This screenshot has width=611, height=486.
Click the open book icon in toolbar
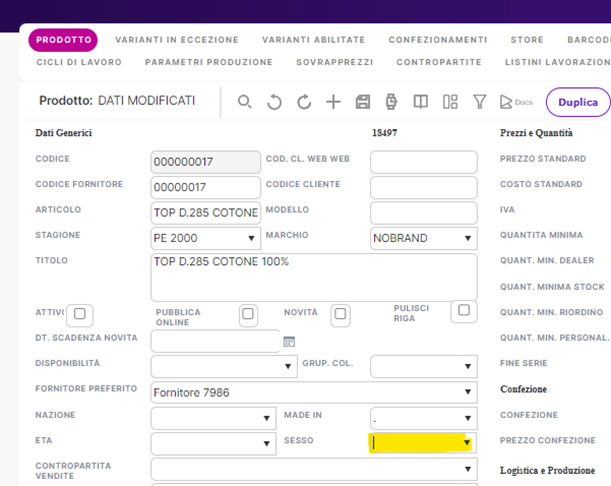[x=421, y=102]
